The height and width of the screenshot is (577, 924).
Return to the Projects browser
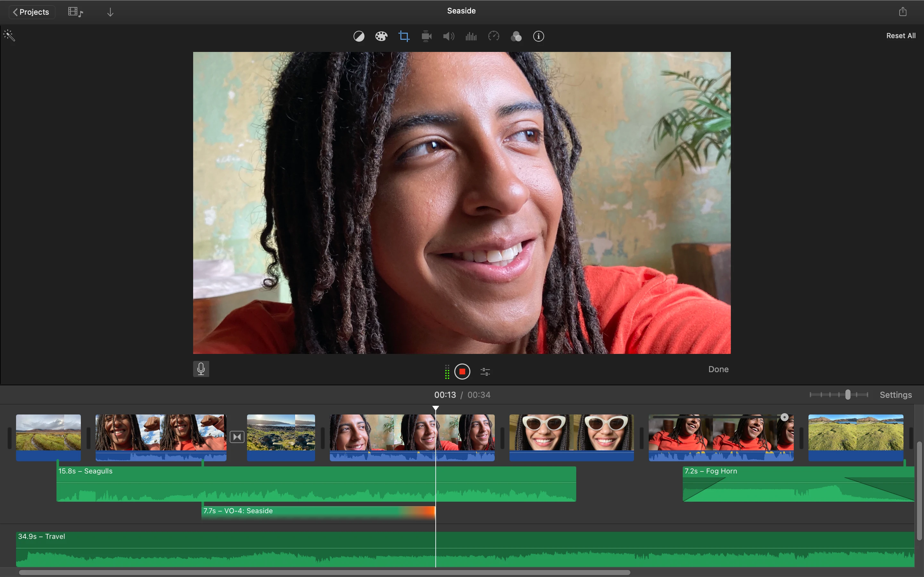pos(31,12)
